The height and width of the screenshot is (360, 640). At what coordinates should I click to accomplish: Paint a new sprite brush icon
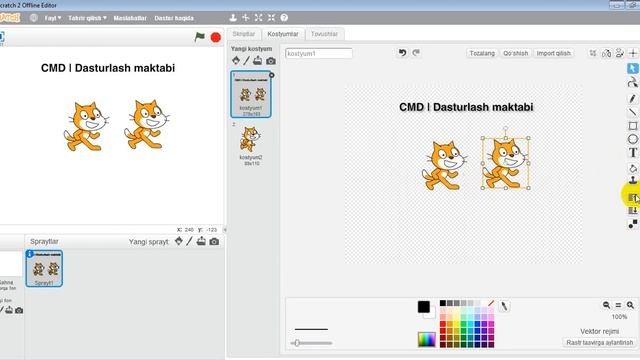pos(189,241)
